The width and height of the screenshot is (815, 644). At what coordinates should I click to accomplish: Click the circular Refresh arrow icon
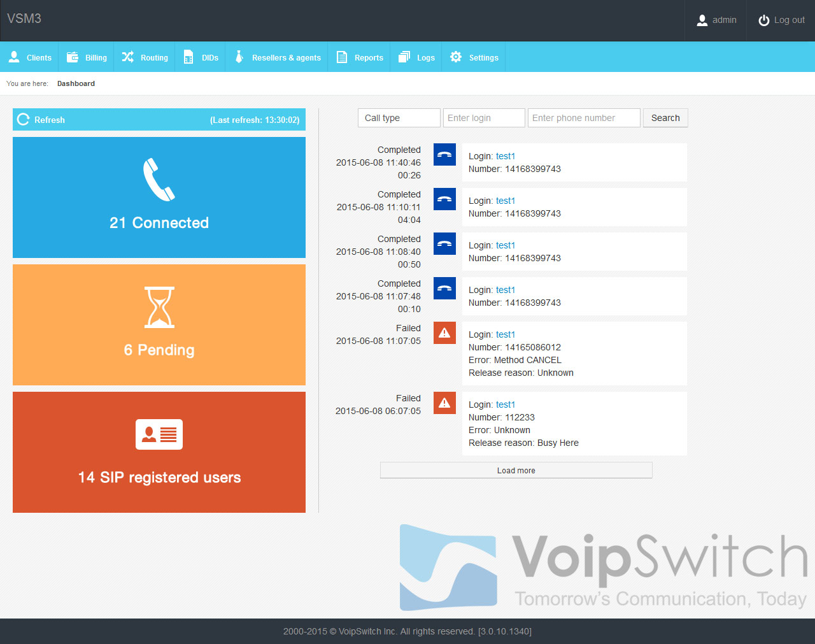pos(24,120)
